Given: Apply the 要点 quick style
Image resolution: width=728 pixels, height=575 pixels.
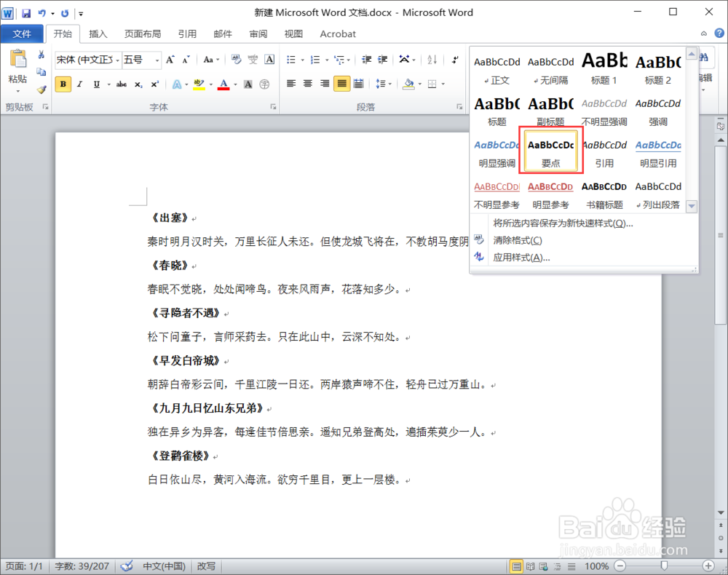Looking at the screenshot, I should (x=550, y=151).
